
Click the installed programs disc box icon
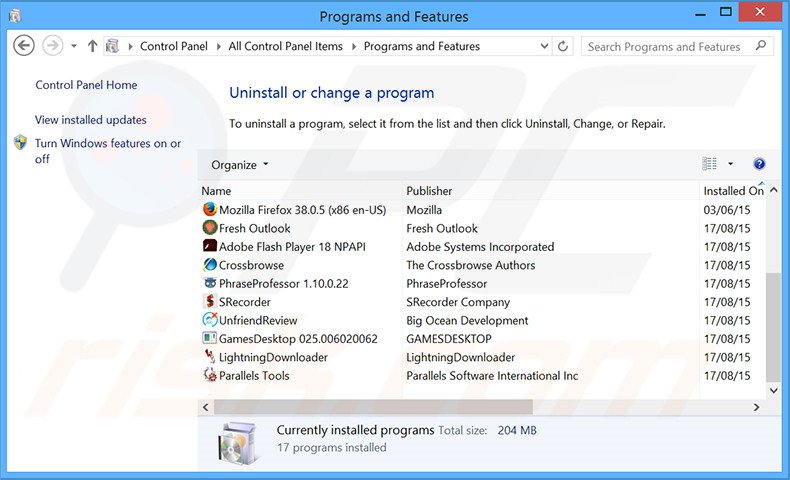click(238, 443)
